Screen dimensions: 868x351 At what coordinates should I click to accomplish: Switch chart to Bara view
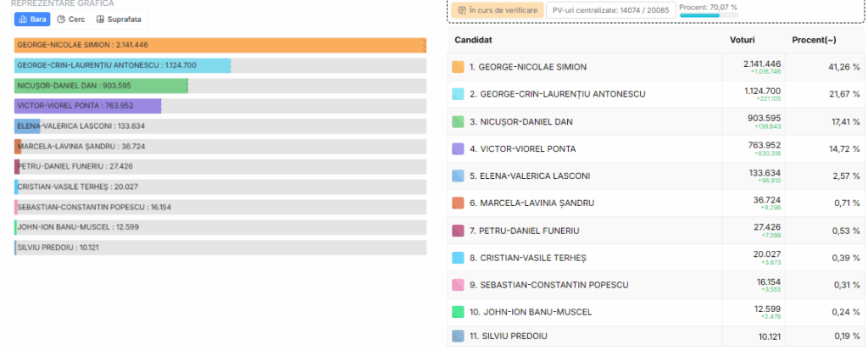(32, 19)
